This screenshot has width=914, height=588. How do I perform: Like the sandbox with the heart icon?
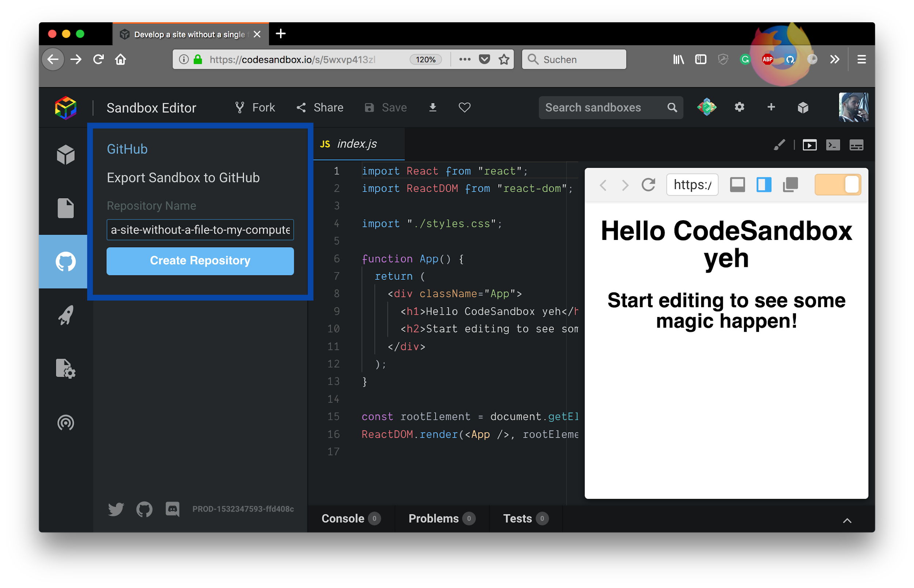pos(464,108)
